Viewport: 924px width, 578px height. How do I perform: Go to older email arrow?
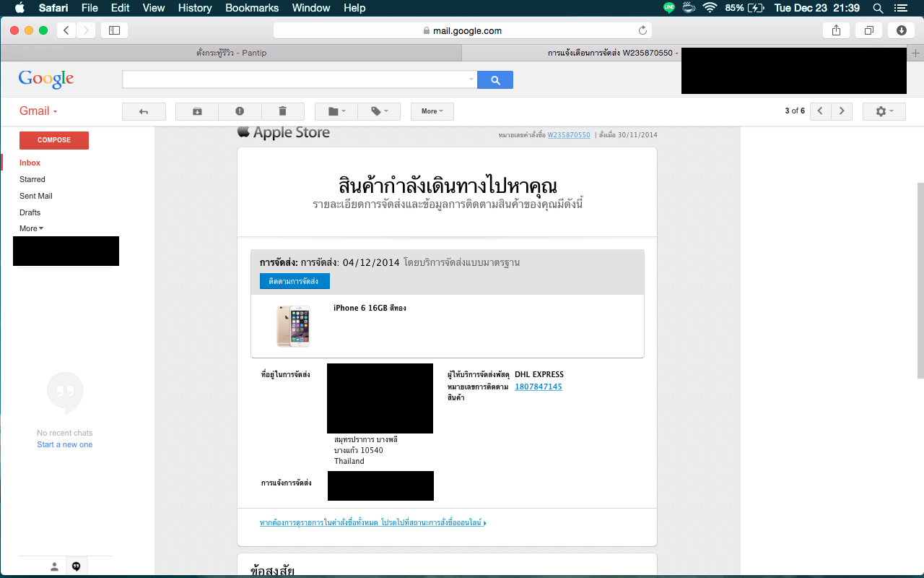pyautogui.click(x=842, y=111)
